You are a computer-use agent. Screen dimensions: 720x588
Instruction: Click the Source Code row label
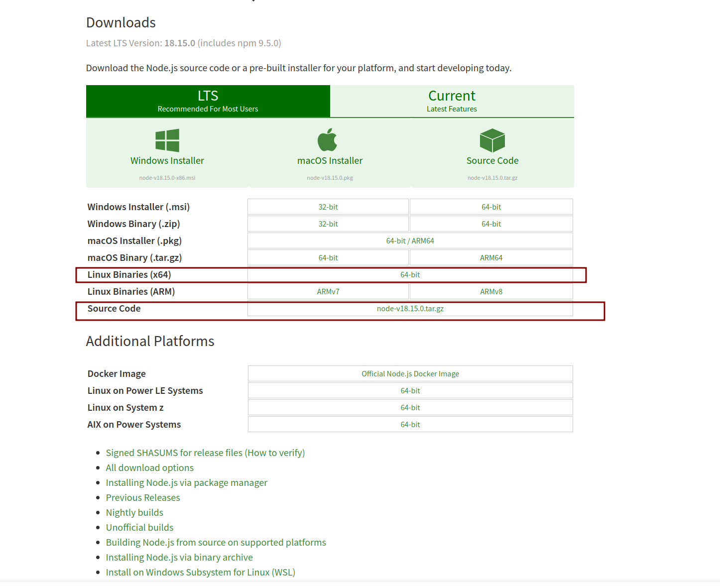pyautogui.click(x=114, y=308)
